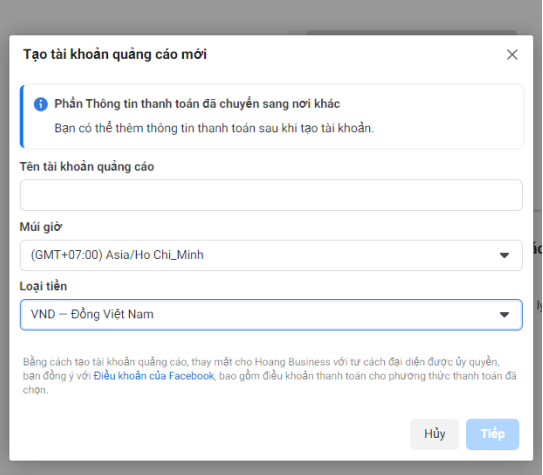Click the Loại tiền label

tap(43, 286)
